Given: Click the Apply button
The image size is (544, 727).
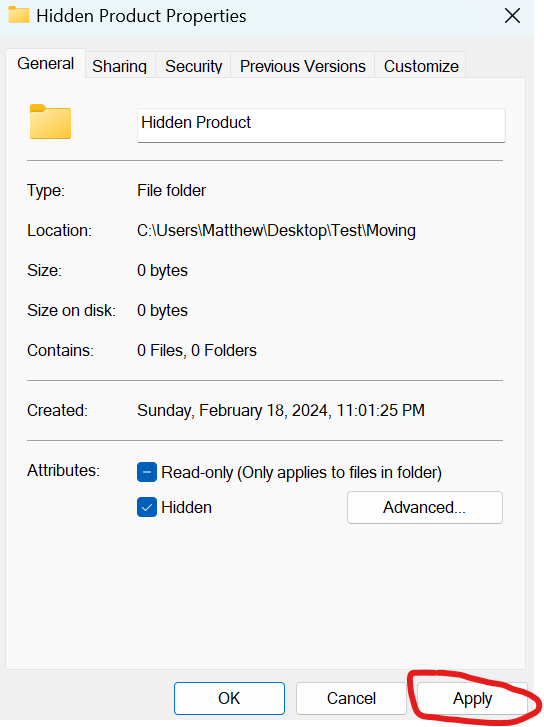Looking at the screenshot, I should (472, 698).
